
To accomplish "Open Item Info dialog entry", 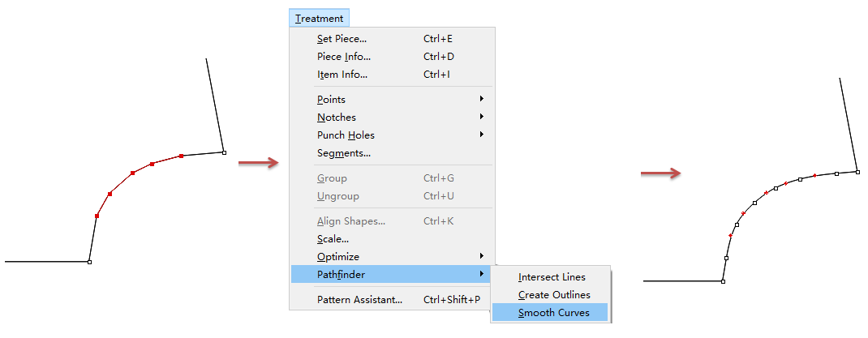I will (x=342, y=75).
